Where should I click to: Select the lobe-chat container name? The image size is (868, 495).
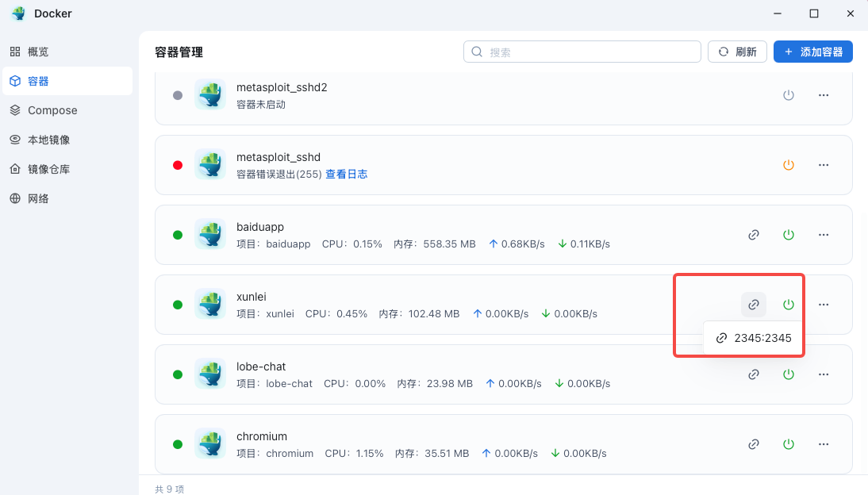(x=261, y=366)
